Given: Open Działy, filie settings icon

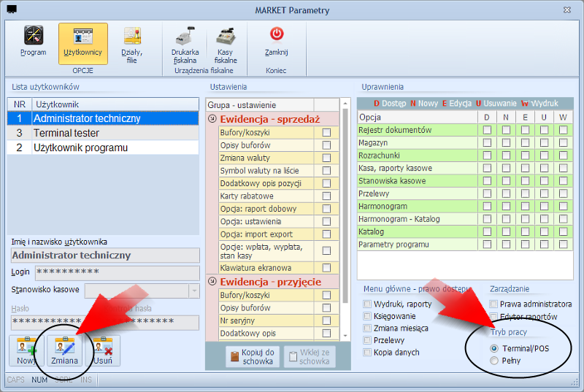Looking at the screenshot, I should [x=132, y=45].
